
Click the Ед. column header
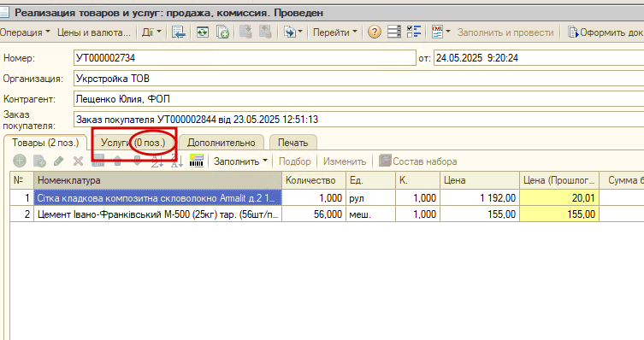coord(371,180)
